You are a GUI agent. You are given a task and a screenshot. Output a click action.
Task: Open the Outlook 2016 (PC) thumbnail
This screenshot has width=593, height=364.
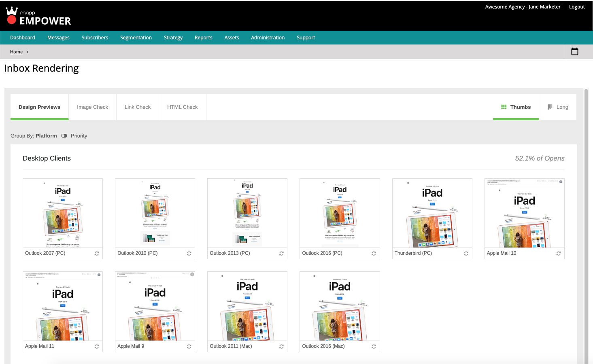(340, 213)
